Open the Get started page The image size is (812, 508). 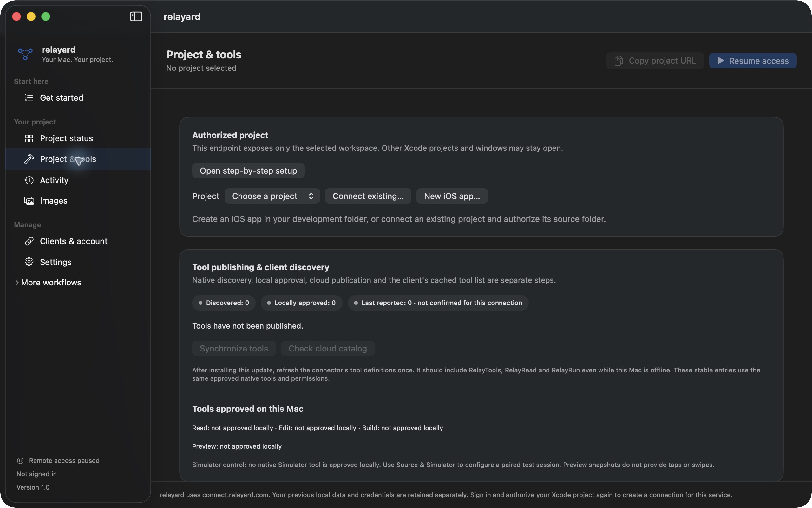[x=78, y=98]
